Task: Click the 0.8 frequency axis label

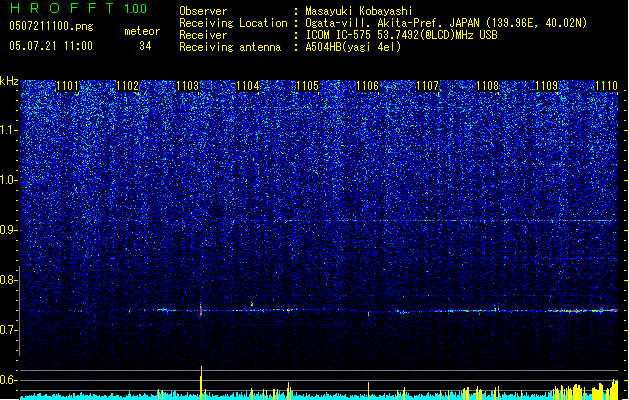Action: pyautogui.click(x=9, y=280)
